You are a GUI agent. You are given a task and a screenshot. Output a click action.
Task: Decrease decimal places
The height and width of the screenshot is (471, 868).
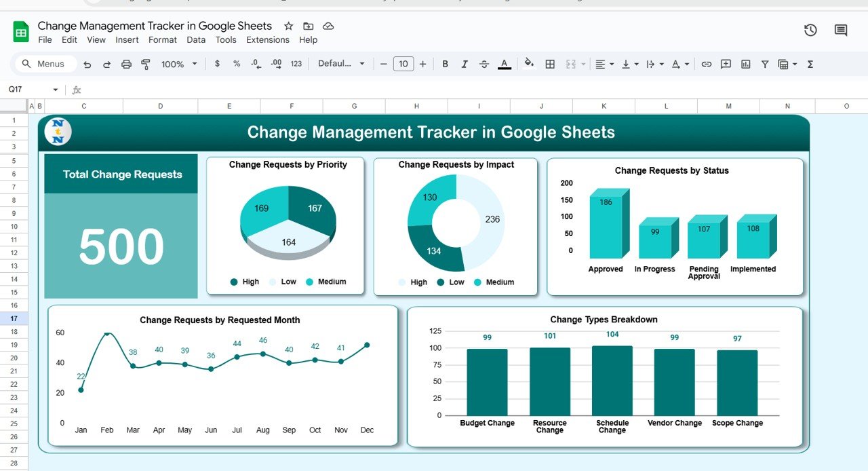256,64
